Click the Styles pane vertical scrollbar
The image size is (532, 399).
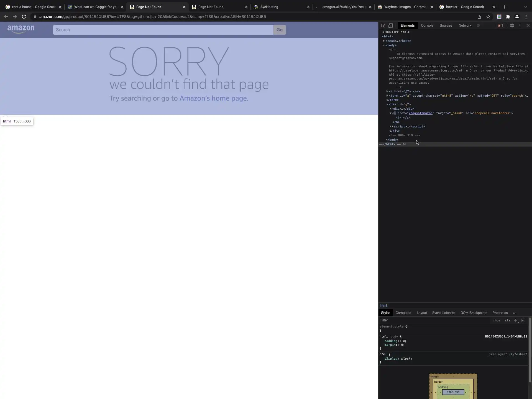(530, 349)
